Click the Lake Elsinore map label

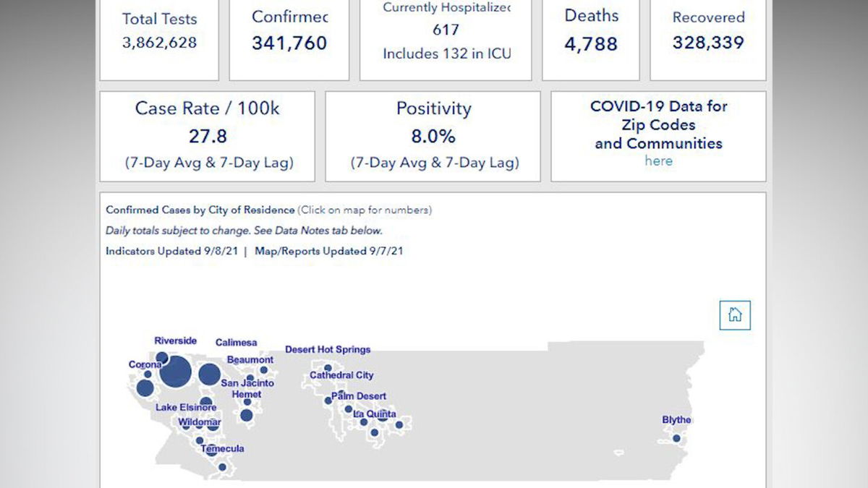(x=186, y=408)
